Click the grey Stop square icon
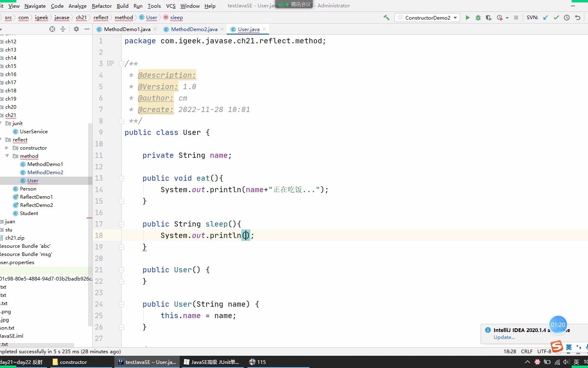 coord(516,18)
